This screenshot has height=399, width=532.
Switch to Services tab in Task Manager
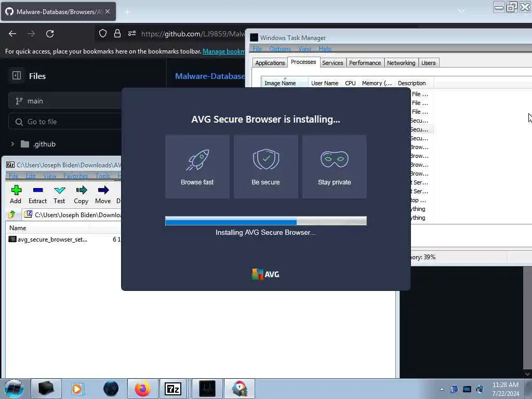pos(332,63)
